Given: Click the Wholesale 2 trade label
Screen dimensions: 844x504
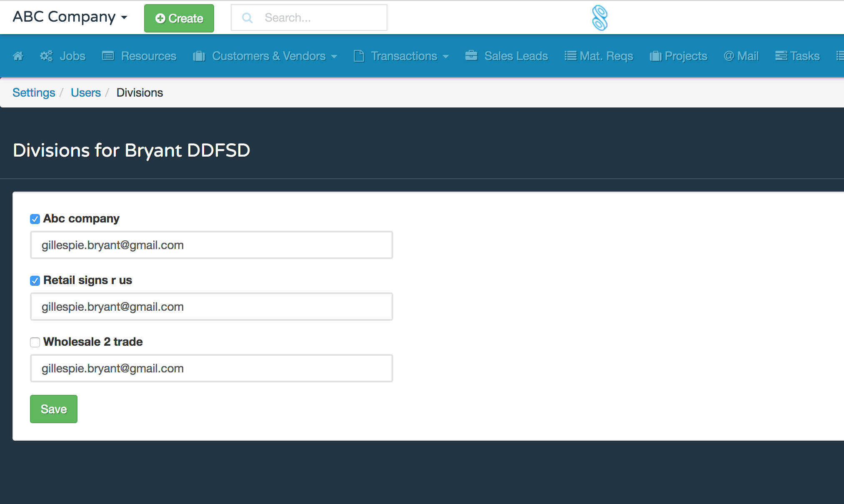Looking at the screenshot, I should (x=93, y=342).
